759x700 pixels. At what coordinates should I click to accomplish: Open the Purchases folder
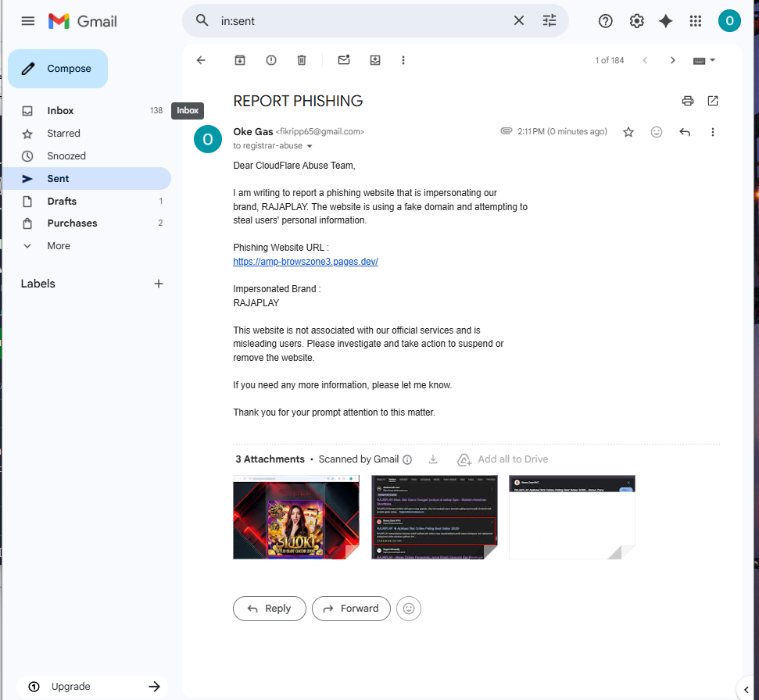tap(86, 223)
